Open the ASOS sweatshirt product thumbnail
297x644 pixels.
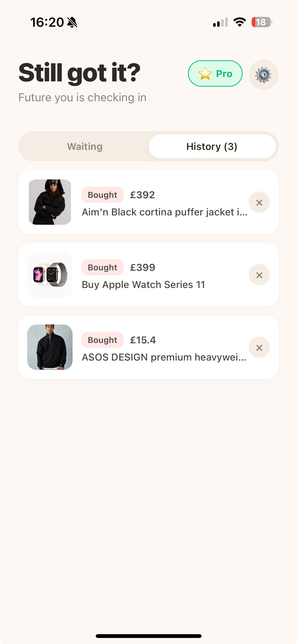[x=50, y=347]
